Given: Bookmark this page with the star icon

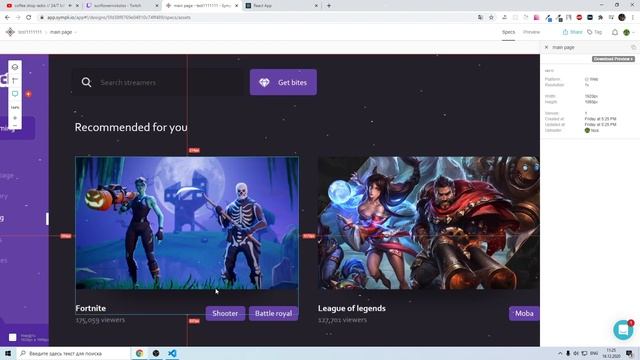Looking at the screenshot, I should click(x=491, y=18).
